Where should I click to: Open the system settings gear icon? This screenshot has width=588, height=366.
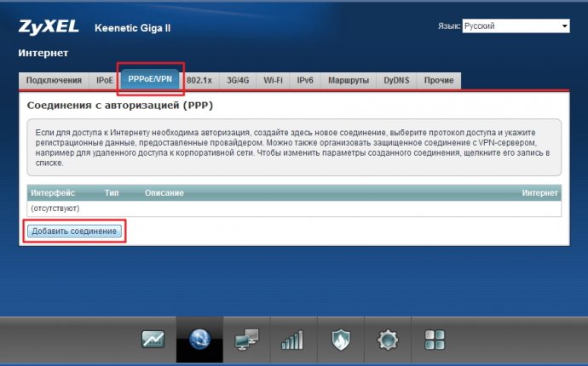pyautogui.click(x=388, y=340)
